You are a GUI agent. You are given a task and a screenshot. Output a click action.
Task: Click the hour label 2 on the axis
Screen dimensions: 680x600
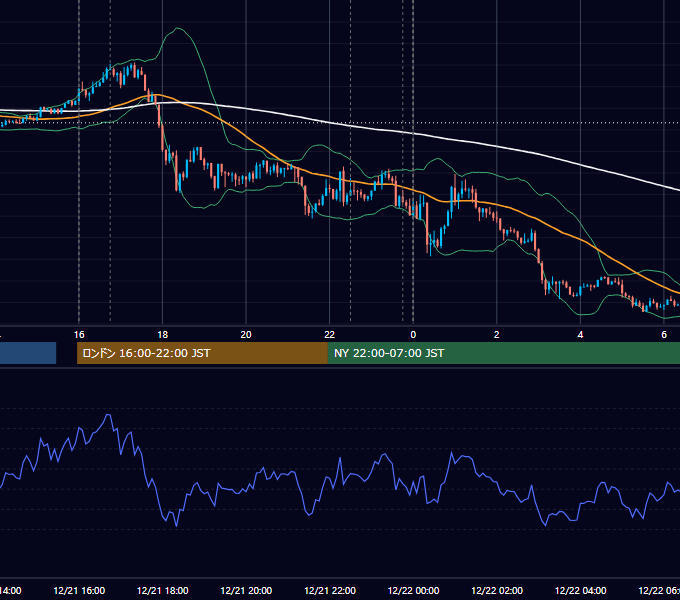point(497,335)
